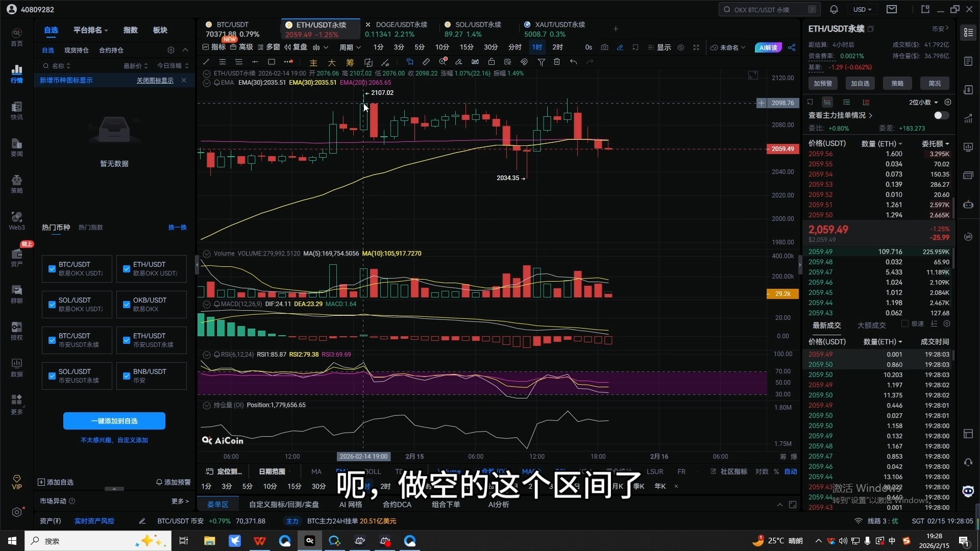Uncheck the BNB/USDT 币安 checkbox

(126, 376)
